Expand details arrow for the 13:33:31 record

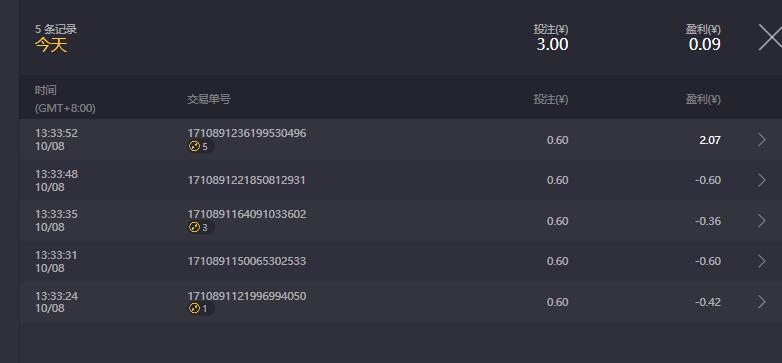click(762, 261)
